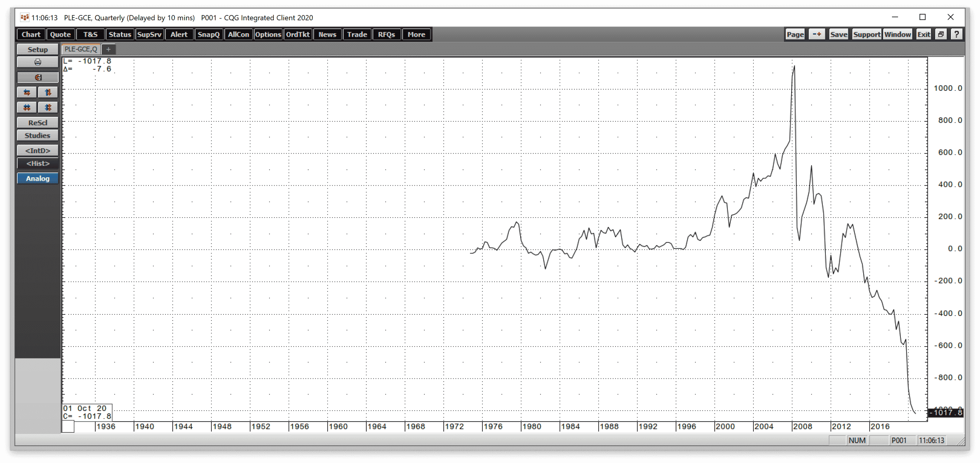Viewport: 980px width, 463px height.
Task: Toggle the <IntD> intraday button
Action: [38, 151]
